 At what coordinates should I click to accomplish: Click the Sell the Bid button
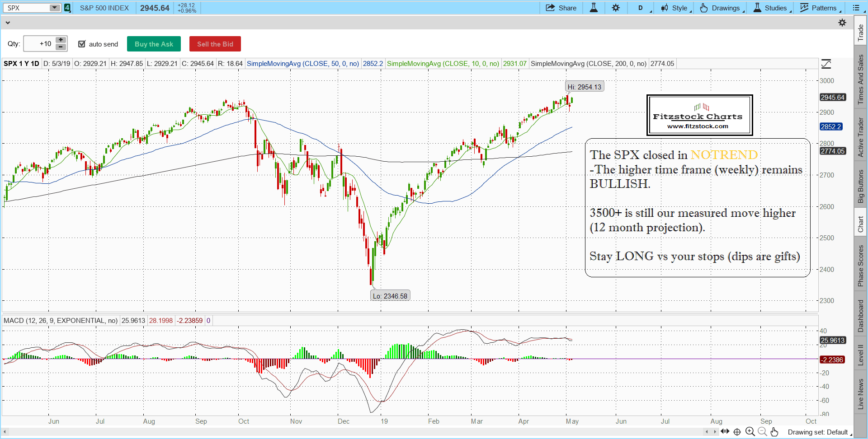[x=215, y=44]
